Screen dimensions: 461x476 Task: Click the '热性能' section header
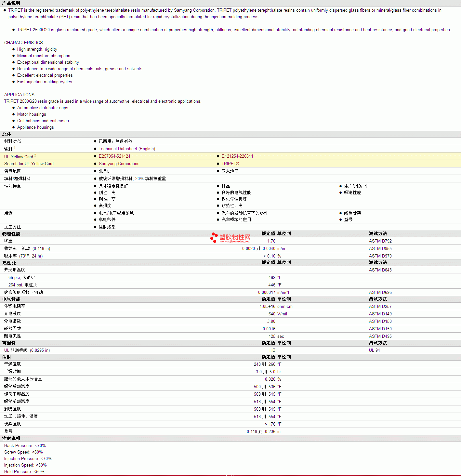tap(9, 263)
